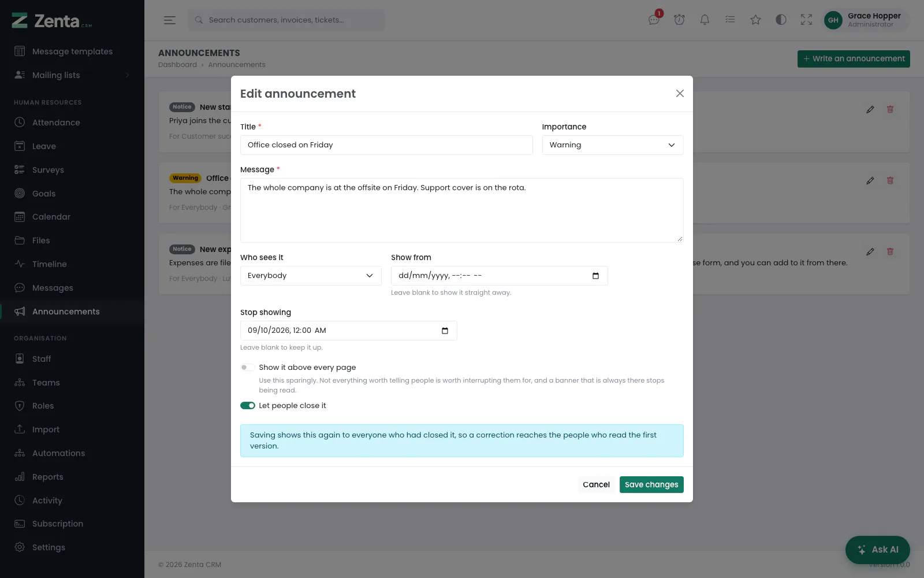Viewport: 924px width, 578px height.
Task: Cancel editing the announcement
Action: tap(596, 484)
